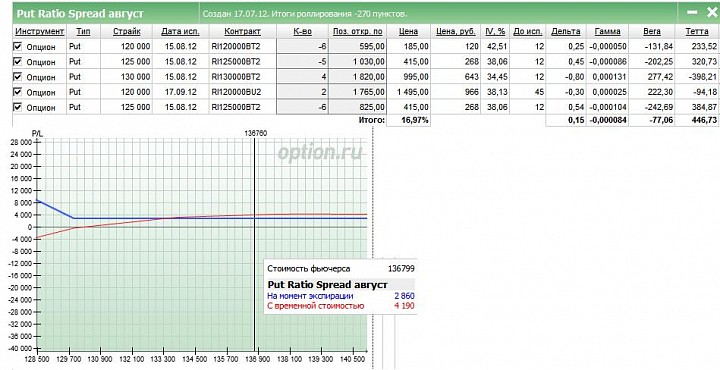Image resolution: width=720 pixels, height=370 pixels.
Task: Sort by the Дата исп. column header
Action: pos(180,31)
